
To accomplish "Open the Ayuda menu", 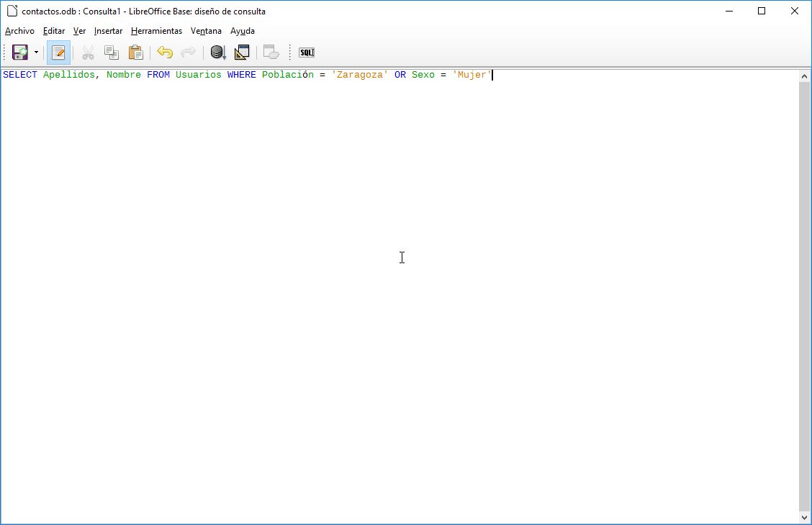I will [x=243, y=31].
